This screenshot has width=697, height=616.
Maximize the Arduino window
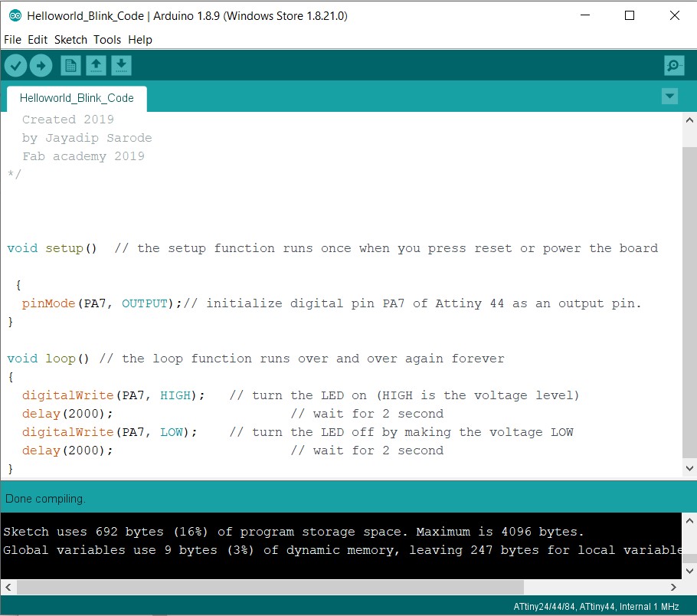[630, 15]
